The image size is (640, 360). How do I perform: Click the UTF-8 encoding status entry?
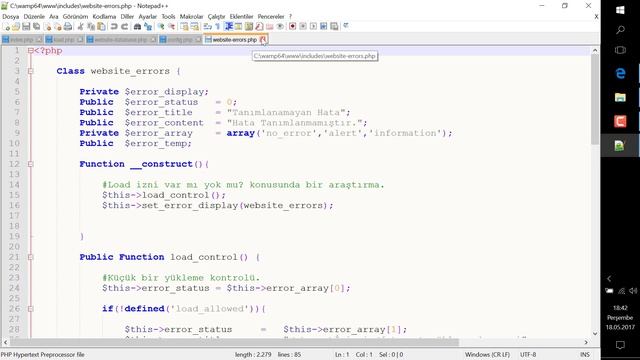tap(528, 355)
